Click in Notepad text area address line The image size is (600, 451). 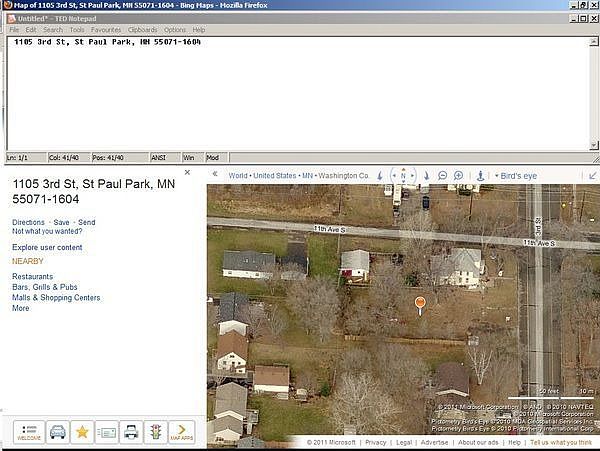[107, 42]
